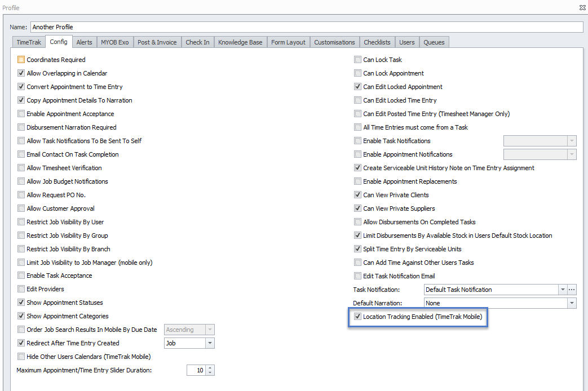Open the Task Notification dropdown
Image resolution: width=588 pixels, height=391 pixels.
[x=562, y=290]
